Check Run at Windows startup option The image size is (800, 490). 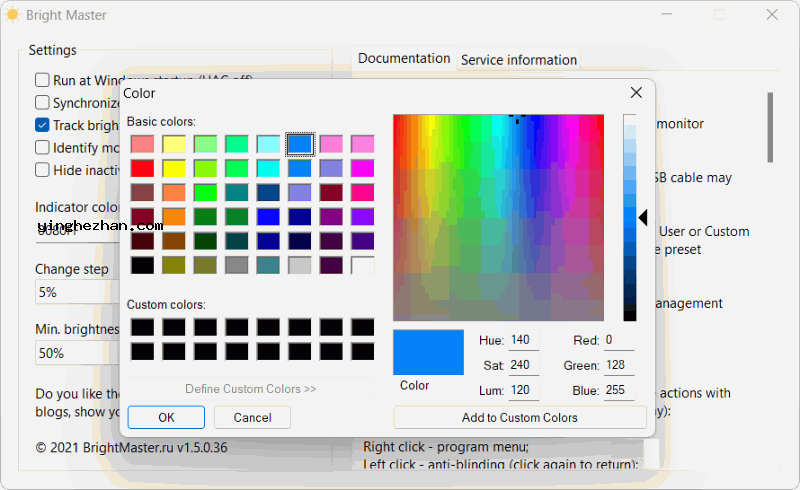tap(42, 80)
